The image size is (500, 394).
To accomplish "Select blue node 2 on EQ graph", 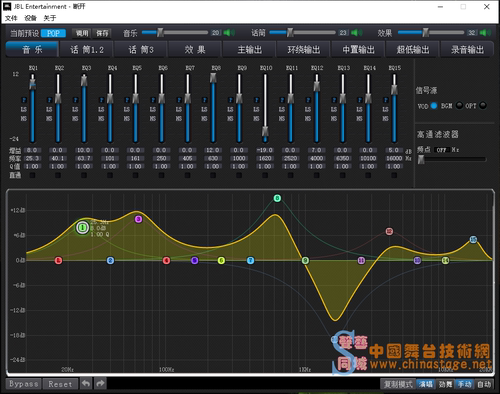I will pos(111,261).
